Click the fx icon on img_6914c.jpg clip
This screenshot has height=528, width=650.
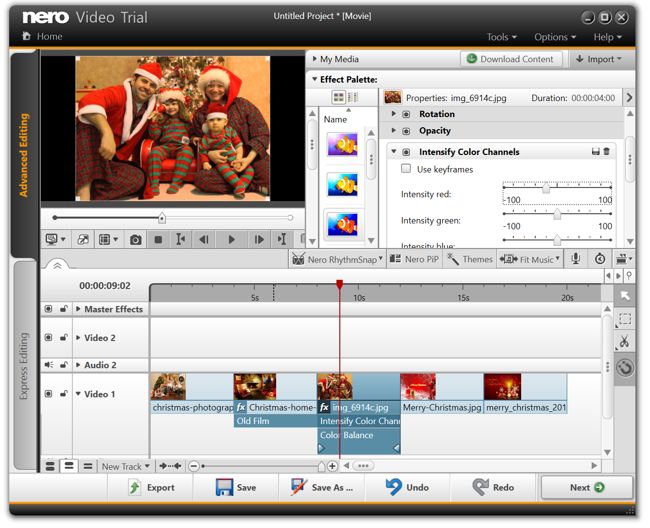click(x=324, y=407)
